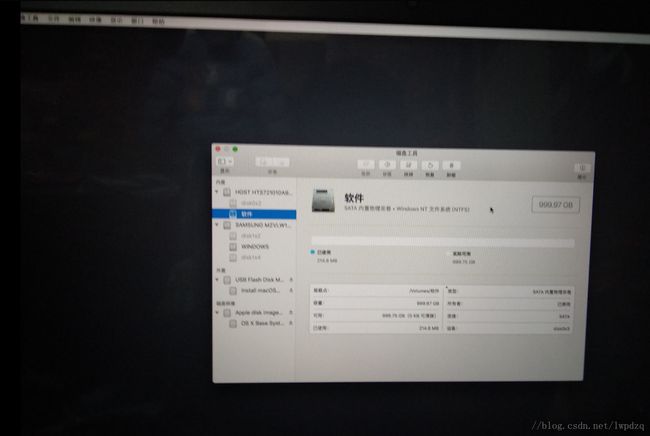Eject the Apple disk image
Image resolution: width=650 pixels, height=436 pixels.
tap(291, 312)
